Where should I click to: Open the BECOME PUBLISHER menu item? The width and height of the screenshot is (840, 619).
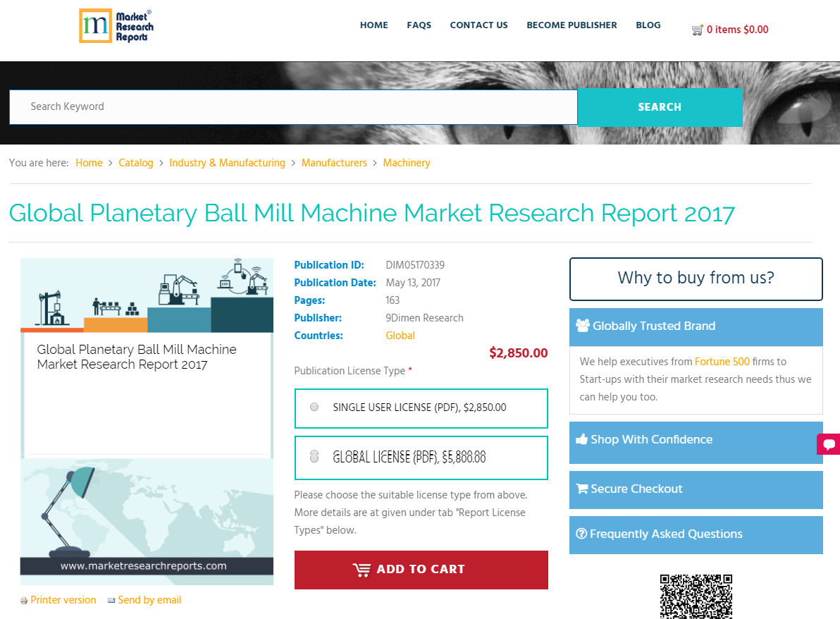tap(572, 25)
